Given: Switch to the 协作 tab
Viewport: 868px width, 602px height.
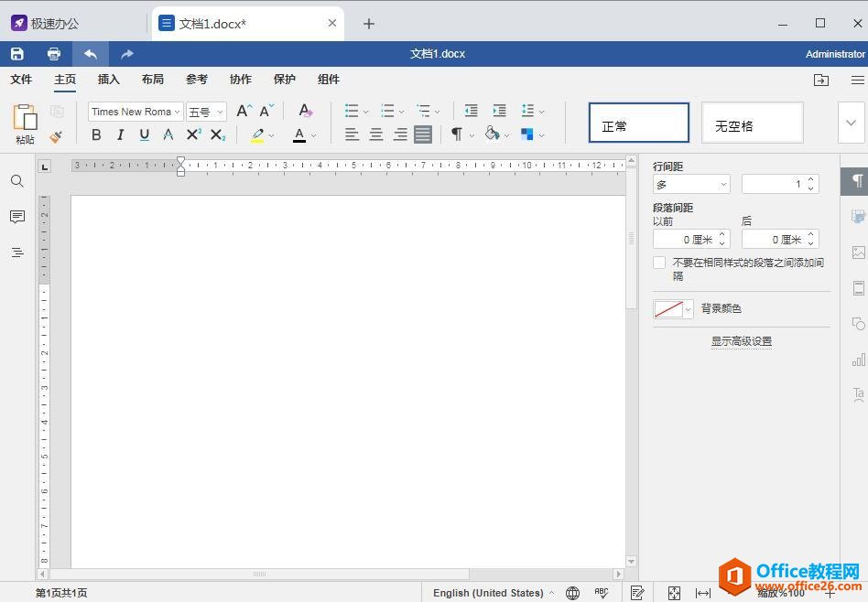Looking at the screenshot, I should pos(240,79).
